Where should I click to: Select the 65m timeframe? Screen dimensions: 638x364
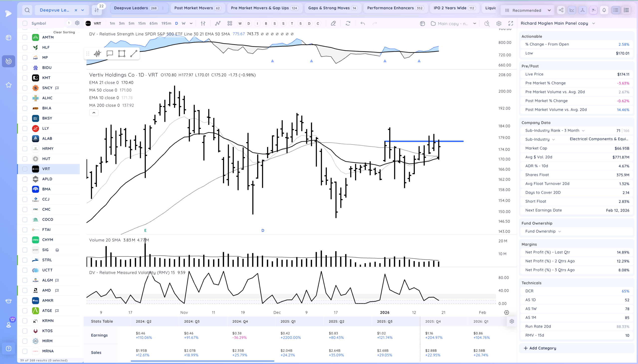154,23
